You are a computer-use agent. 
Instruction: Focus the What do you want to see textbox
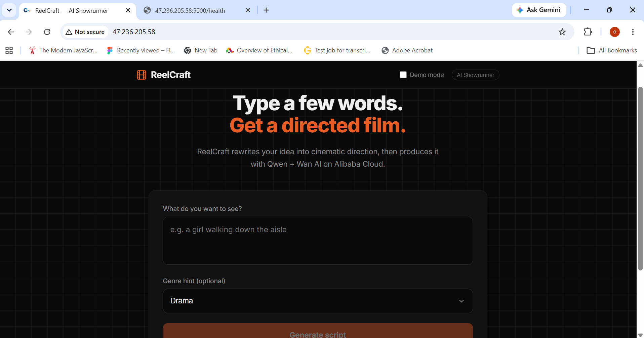(x=318, y=241)
